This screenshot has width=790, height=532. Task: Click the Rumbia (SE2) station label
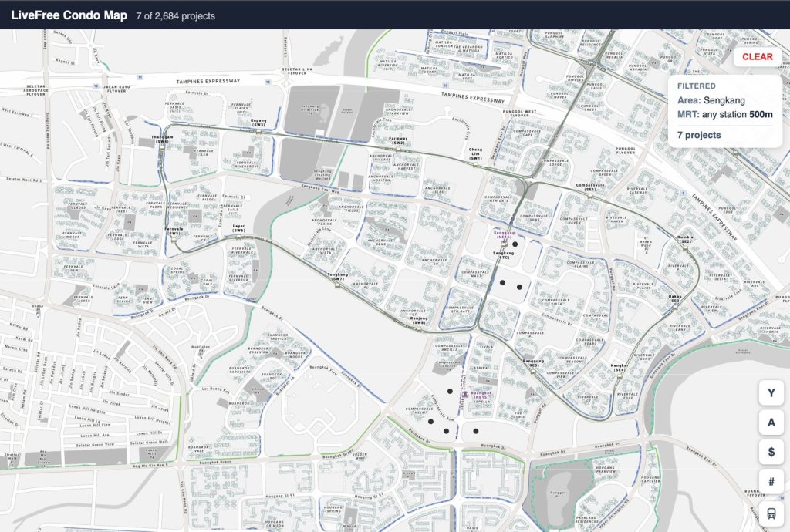tap(686, 238)
